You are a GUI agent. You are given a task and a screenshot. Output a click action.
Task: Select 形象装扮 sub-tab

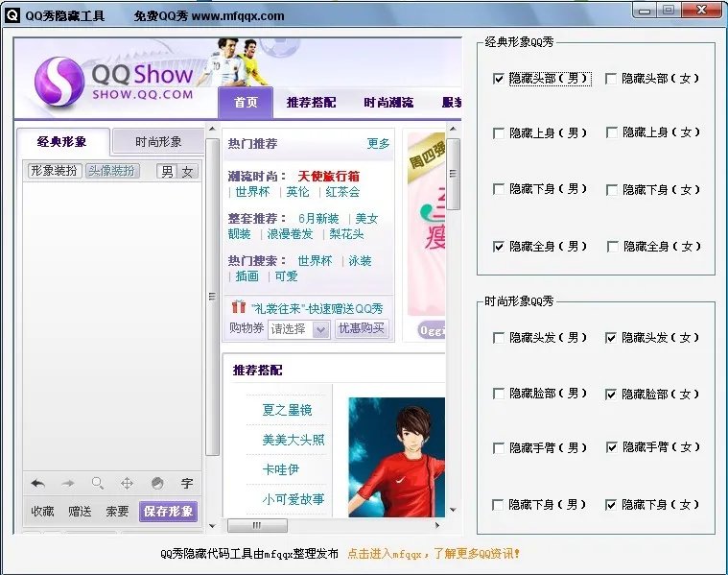[55, 171]
